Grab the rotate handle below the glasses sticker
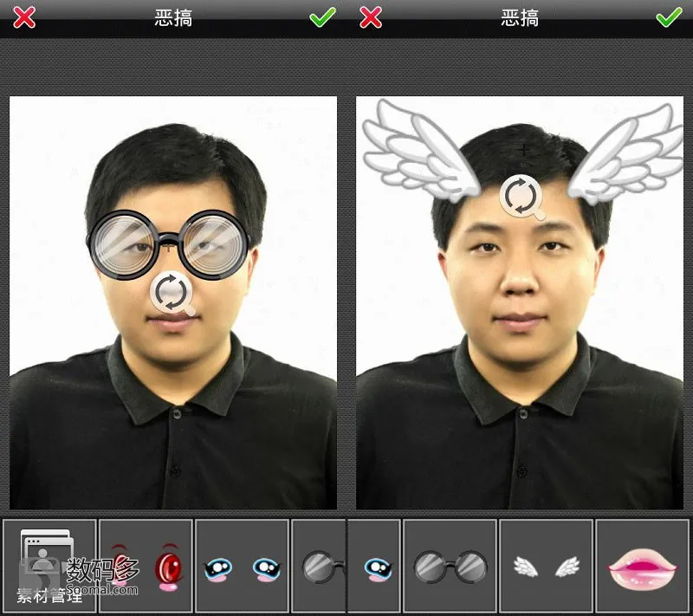 172,293
